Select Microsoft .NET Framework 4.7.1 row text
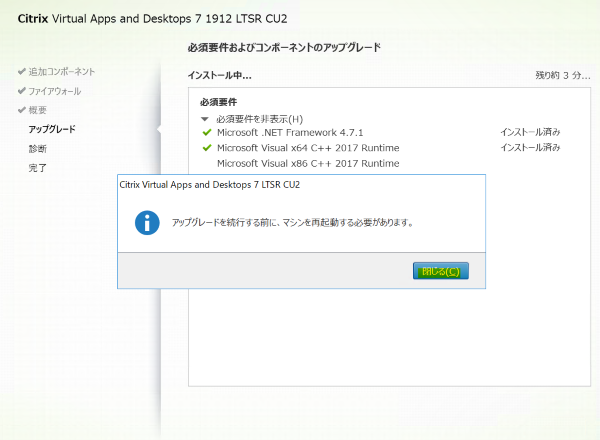 click(x=290, y=132)
